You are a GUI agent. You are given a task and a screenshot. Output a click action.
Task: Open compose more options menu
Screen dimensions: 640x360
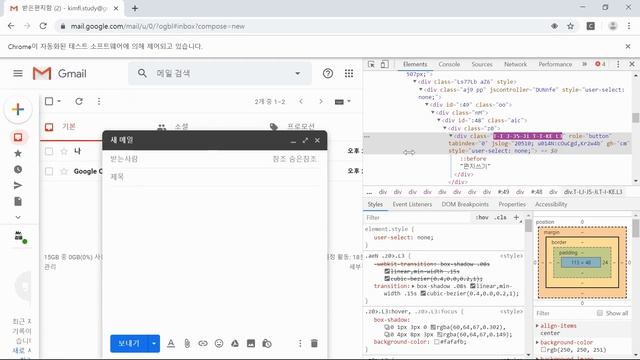[300, 344]
